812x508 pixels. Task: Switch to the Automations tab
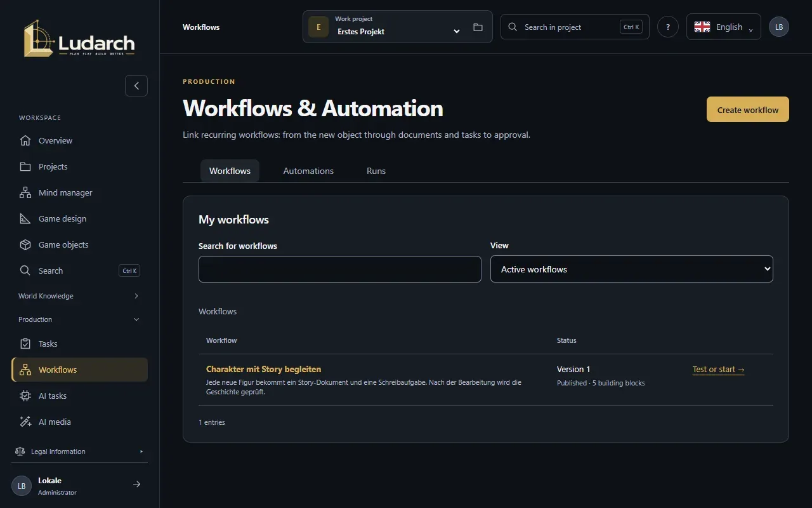(308, 171)
